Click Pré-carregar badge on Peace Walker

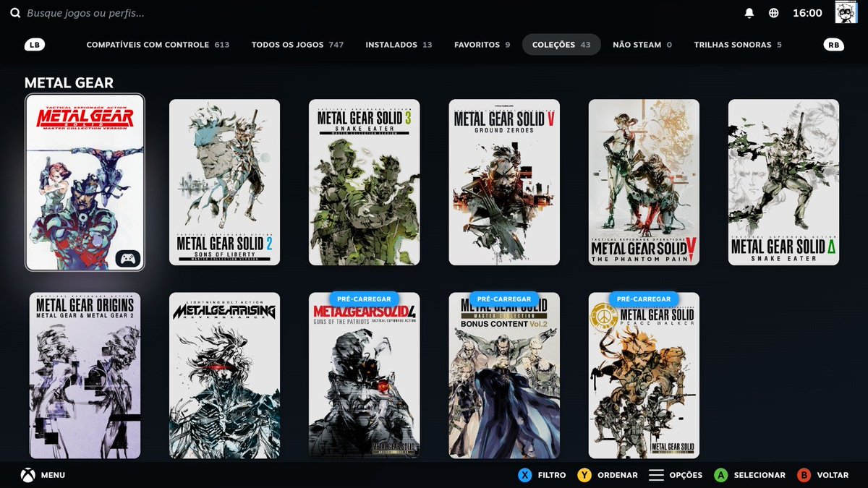644,299
